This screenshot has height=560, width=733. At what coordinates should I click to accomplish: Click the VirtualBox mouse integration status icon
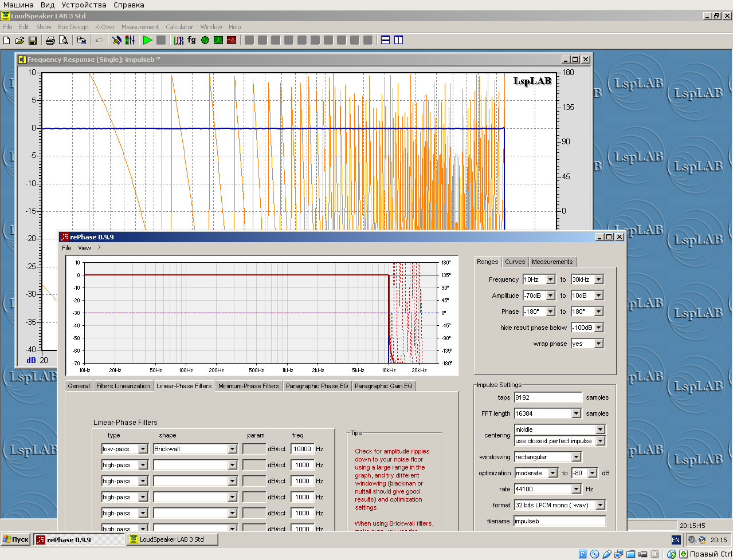pos(672,554)
